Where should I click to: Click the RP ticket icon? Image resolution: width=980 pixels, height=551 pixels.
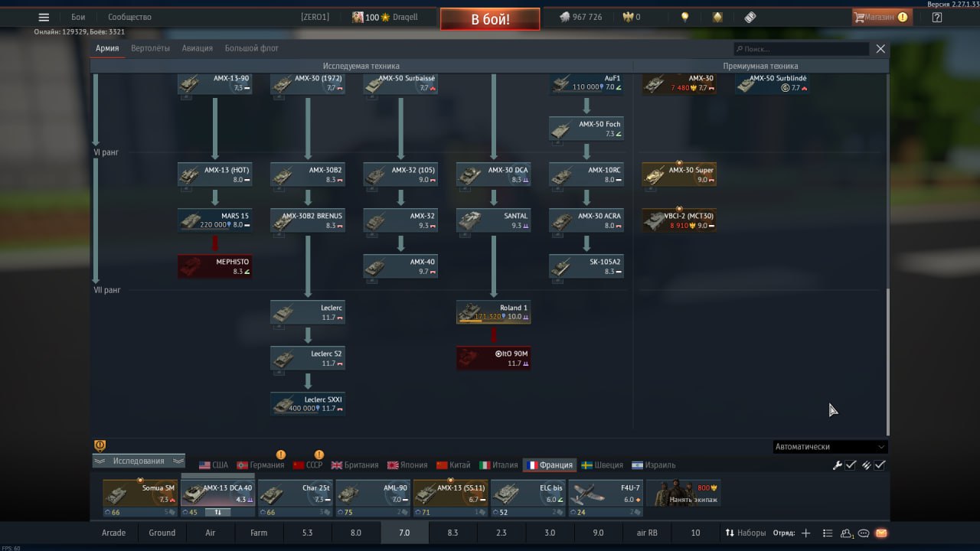click(750, 17)
